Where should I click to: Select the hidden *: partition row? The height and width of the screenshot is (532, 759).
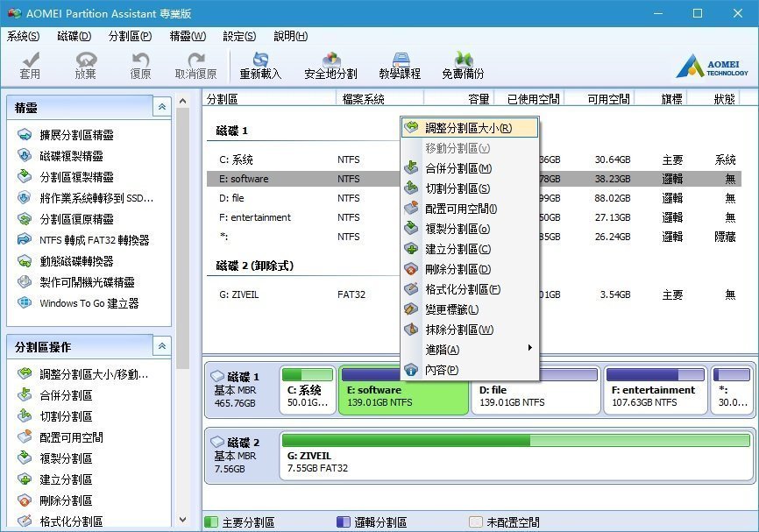tap(474, 238)
